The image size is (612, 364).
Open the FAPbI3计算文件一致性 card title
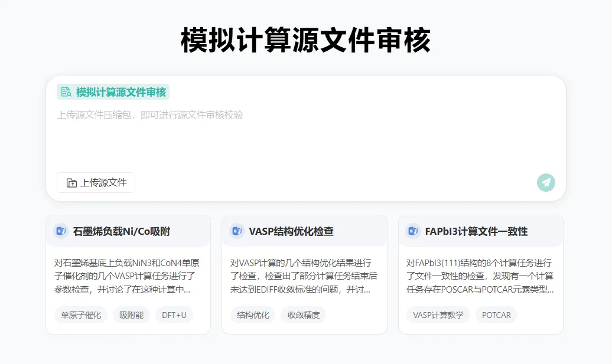pyautogui.click(x=476, y=232)
